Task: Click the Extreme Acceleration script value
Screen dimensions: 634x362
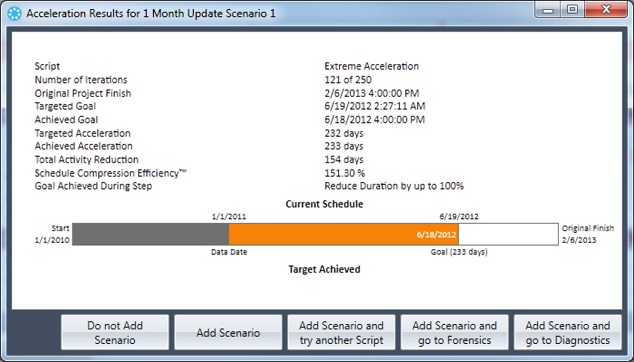Action: [372, 66]
